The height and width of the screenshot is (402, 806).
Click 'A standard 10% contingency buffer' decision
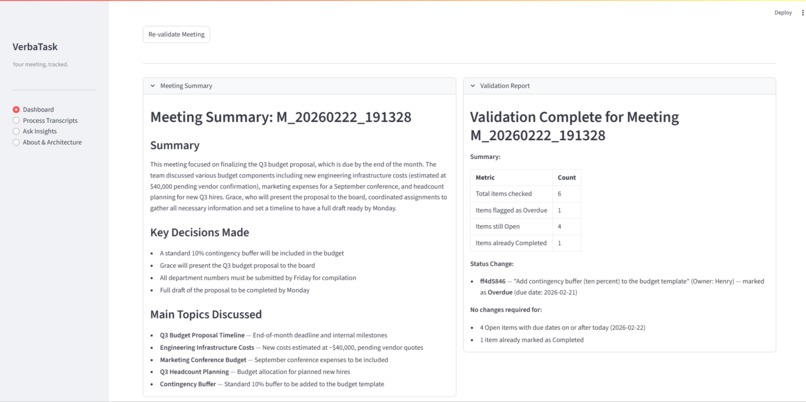pyautogui.click(x=252, y=253)
